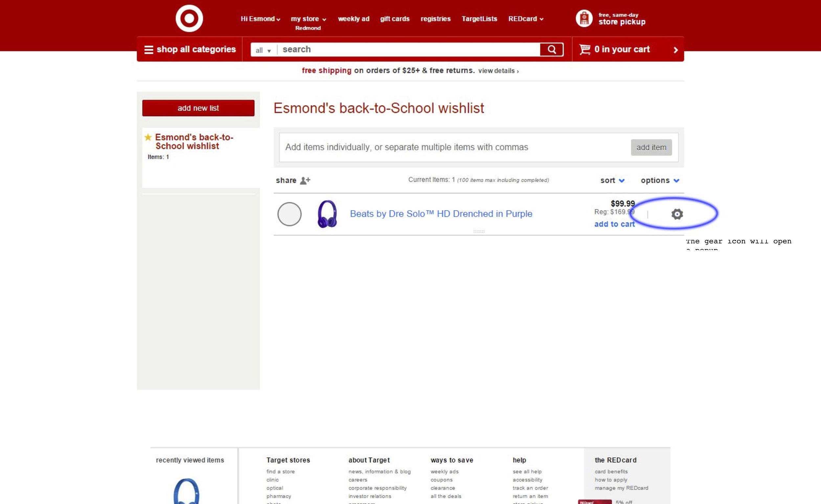This screenshot has width=821, height=504.
Task: Click the item drag handle dots
Action: pos(479,231)
